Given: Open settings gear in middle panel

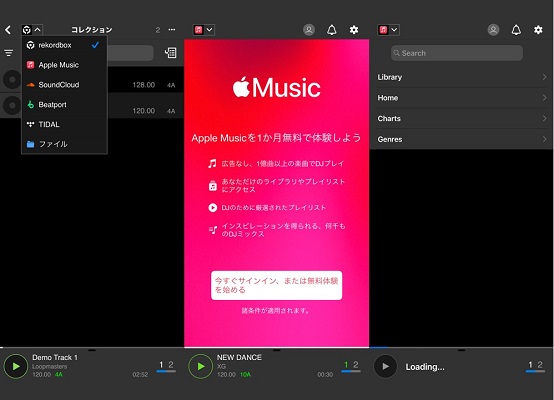Looking at the screenshot, I should pos(354,30).
